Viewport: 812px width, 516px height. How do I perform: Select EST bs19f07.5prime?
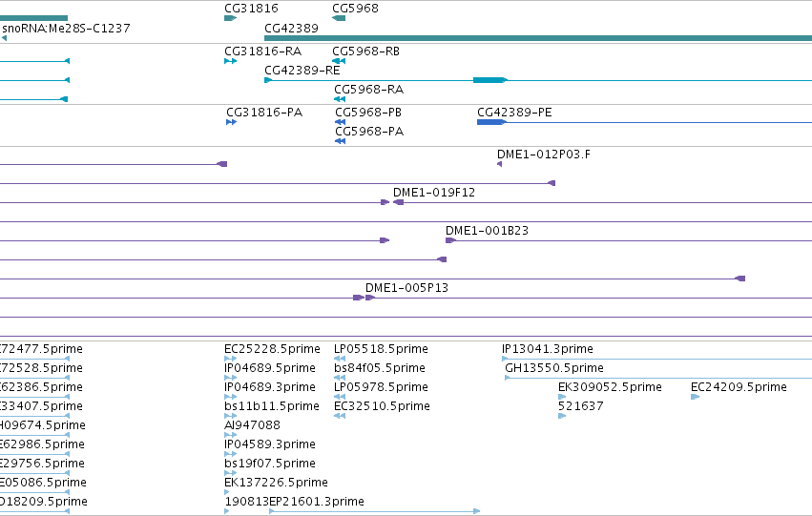(270, 464)
